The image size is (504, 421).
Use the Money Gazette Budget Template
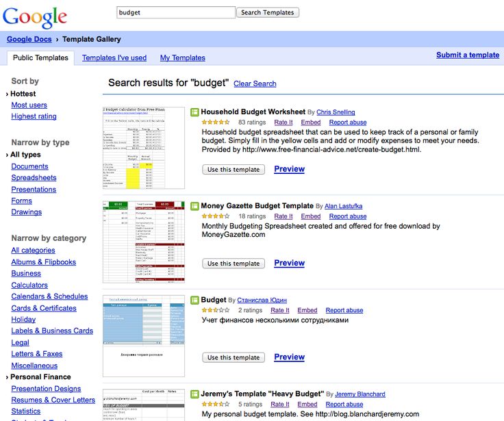234,263
